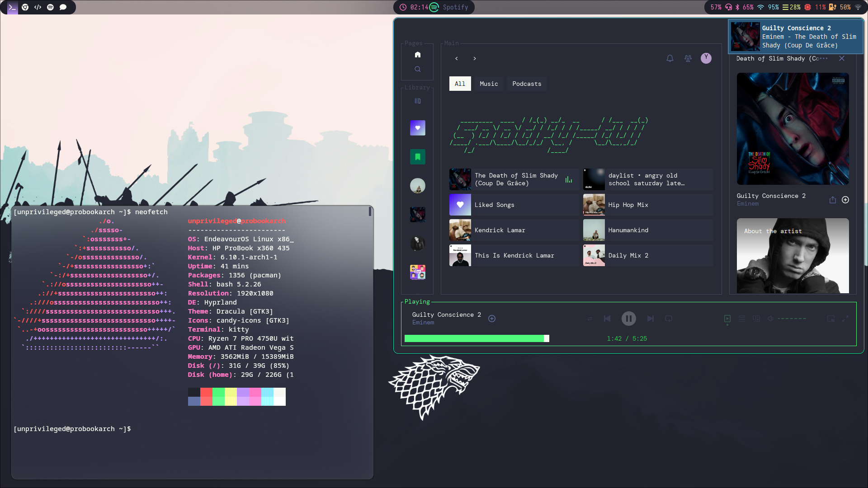
Task: Toggle shuffle in the playback controls
Action: click(590, 319)
